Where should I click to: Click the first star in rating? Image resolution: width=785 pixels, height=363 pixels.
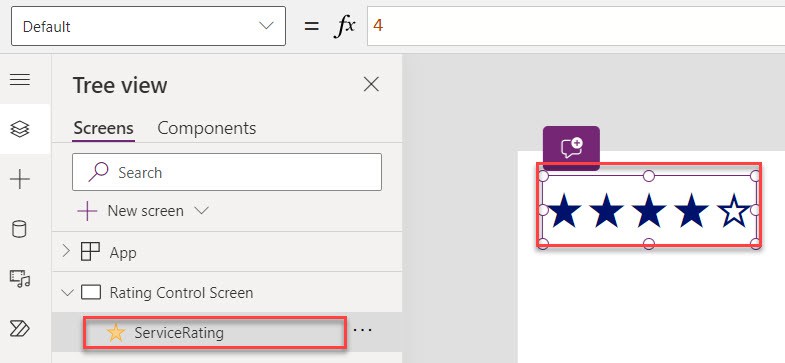pyautogui.click(x=565, y=211)
